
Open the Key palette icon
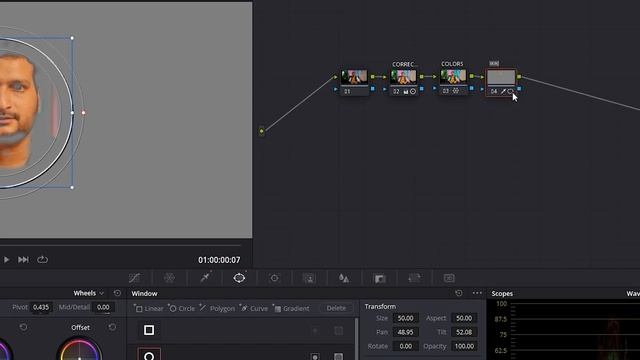[x=380, y=278]
